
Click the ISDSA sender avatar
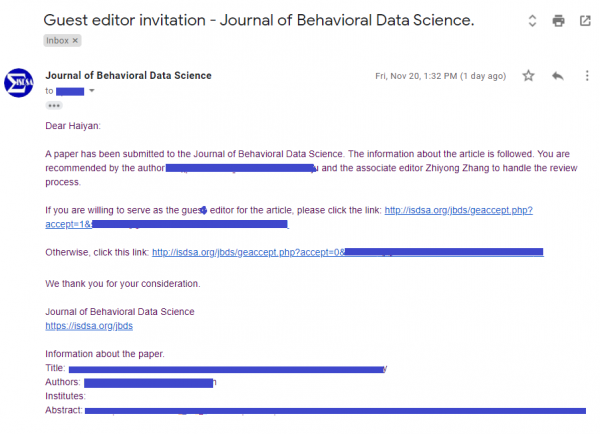[x=19, y=83]
